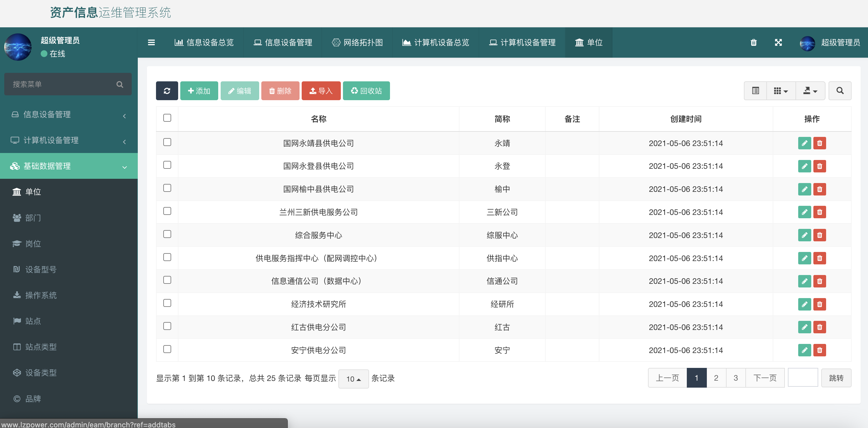Click the search magnifier in menu search box
Screen dimensions: 868x428
click(120, 84)
